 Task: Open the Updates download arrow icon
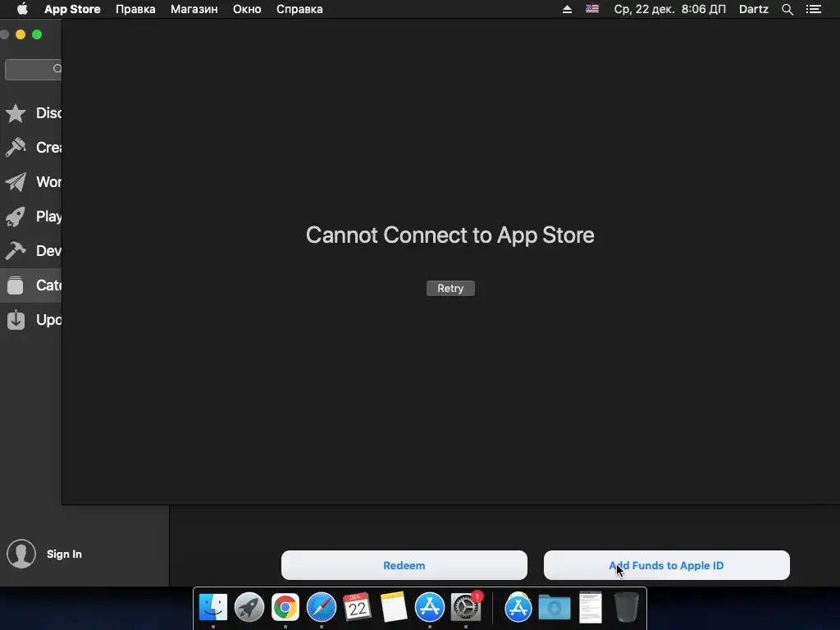16,320
